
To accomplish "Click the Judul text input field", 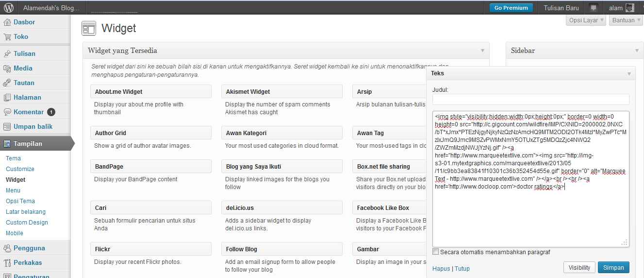I will click(x=530, y=100).
